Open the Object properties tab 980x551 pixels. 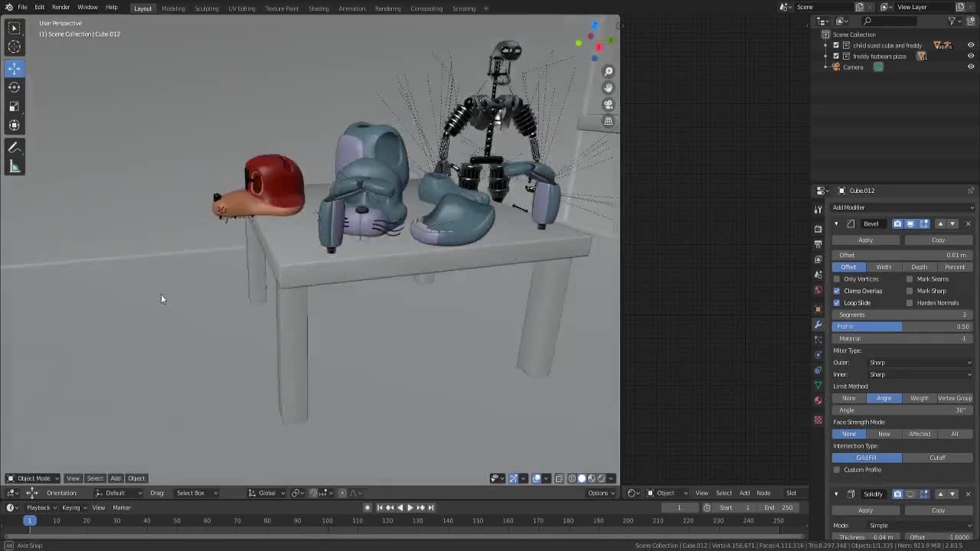pyautogui.click(x=818, y=309)
